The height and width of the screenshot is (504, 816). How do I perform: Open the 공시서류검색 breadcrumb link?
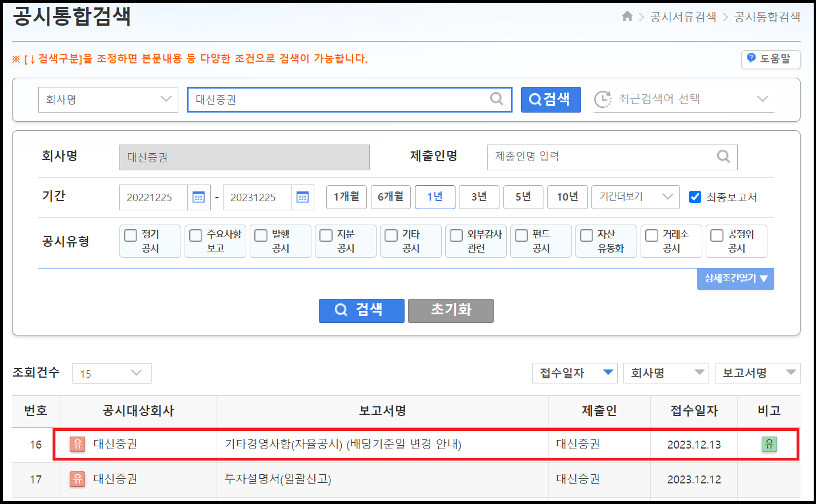(x=683, y=17)
